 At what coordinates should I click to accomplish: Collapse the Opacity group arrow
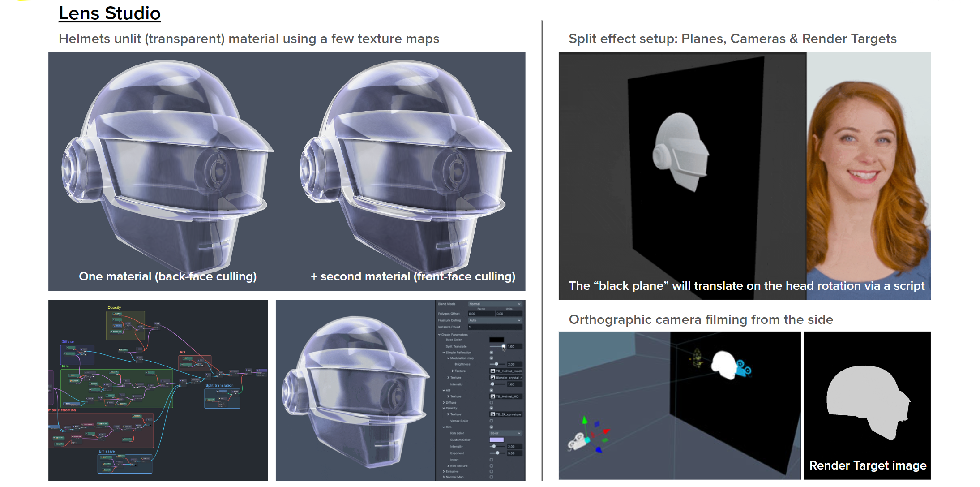pyautogui.click(x=444, y=408)
